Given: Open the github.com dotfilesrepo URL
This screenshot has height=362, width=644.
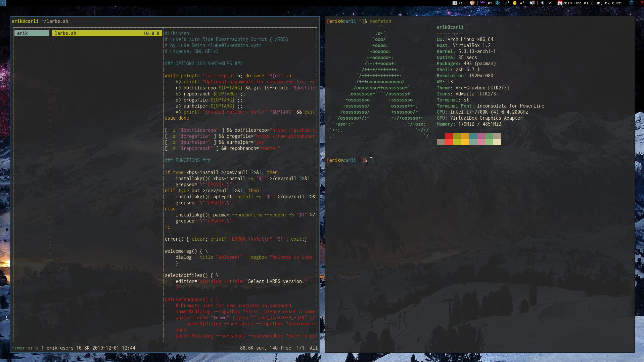Looking at the screenshot, I should 295,130.
